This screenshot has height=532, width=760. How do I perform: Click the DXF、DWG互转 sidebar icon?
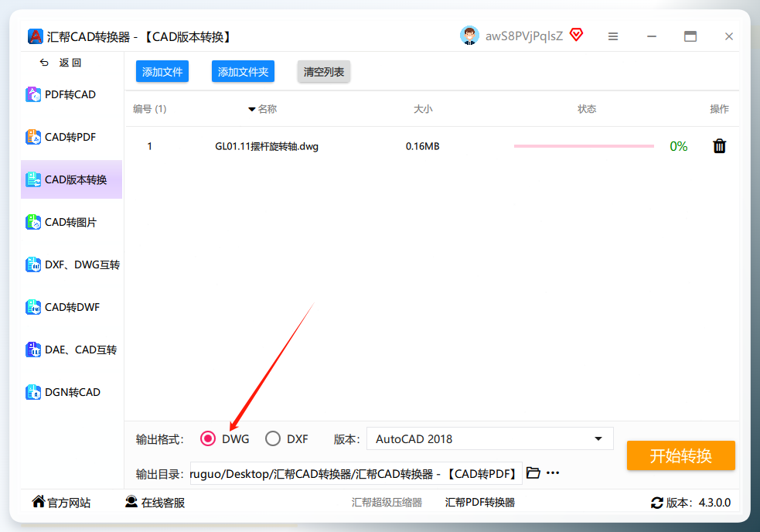(x=33, y=264)
